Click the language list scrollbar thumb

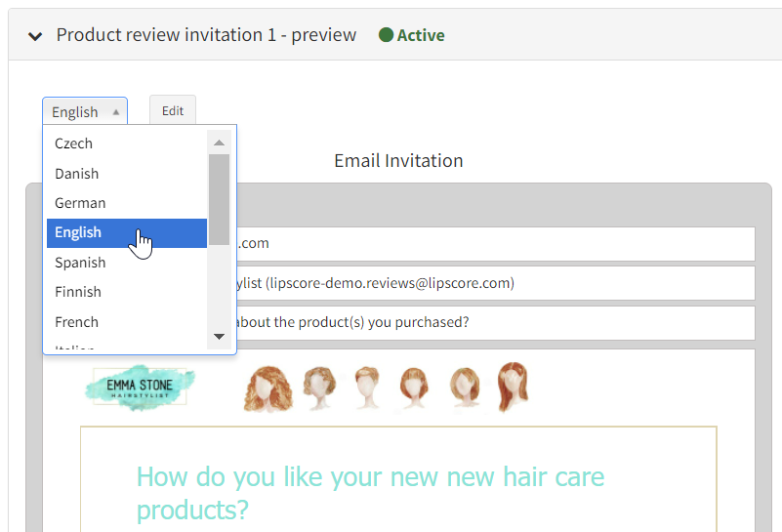219,198
